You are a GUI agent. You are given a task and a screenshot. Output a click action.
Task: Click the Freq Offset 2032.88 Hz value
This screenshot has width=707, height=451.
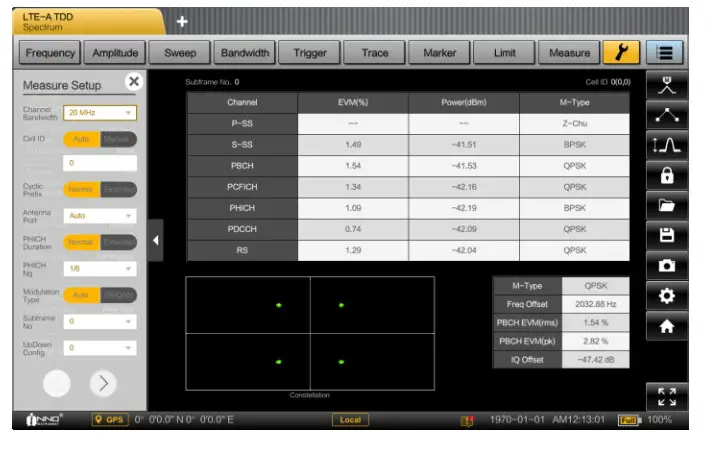point(596,304)
